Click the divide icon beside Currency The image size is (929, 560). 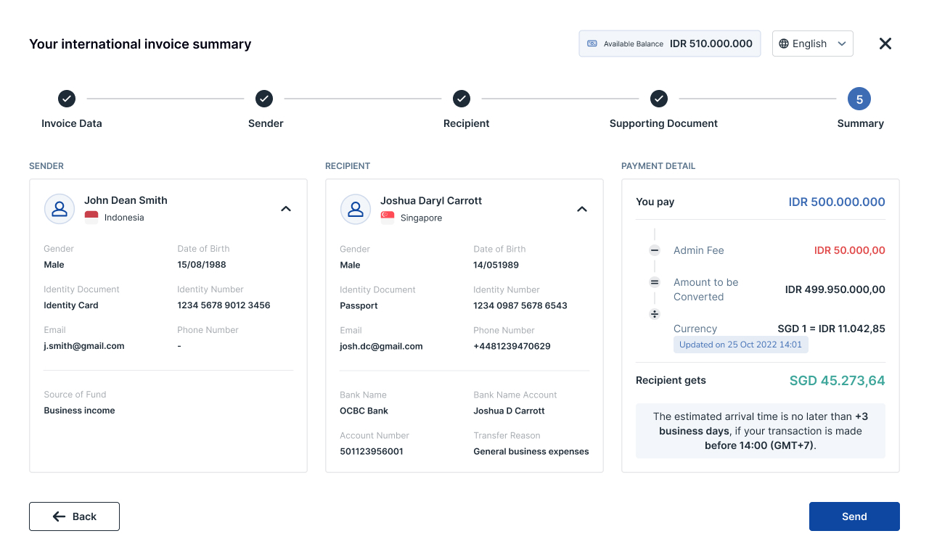click(655, 314)
